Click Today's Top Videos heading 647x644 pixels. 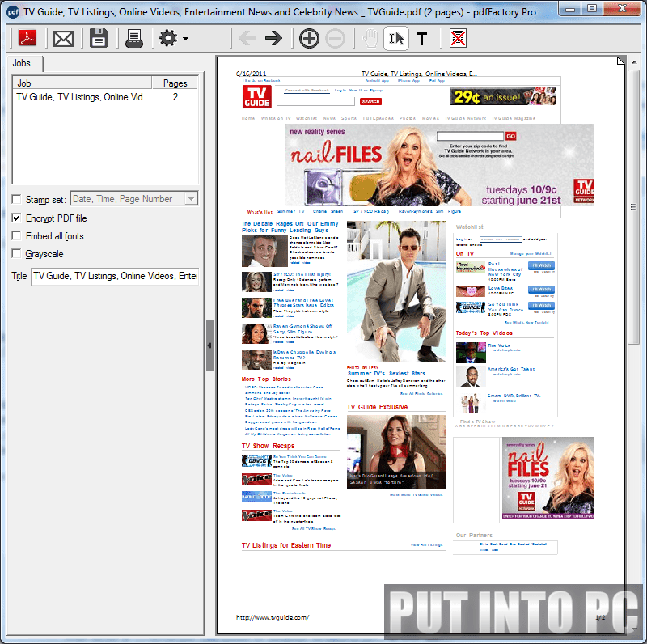pos(484,333)
